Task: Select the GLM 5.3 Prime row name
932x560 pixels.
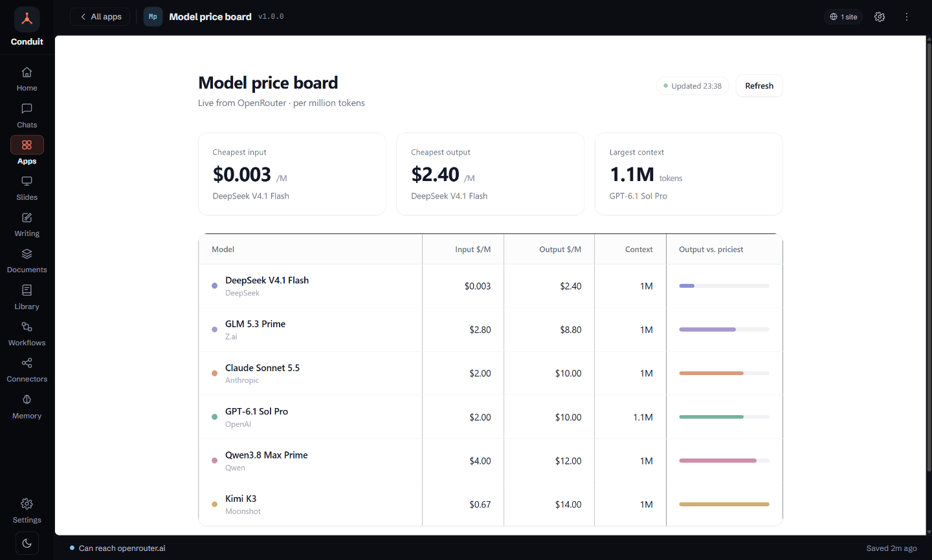Action: click(255, 324)
